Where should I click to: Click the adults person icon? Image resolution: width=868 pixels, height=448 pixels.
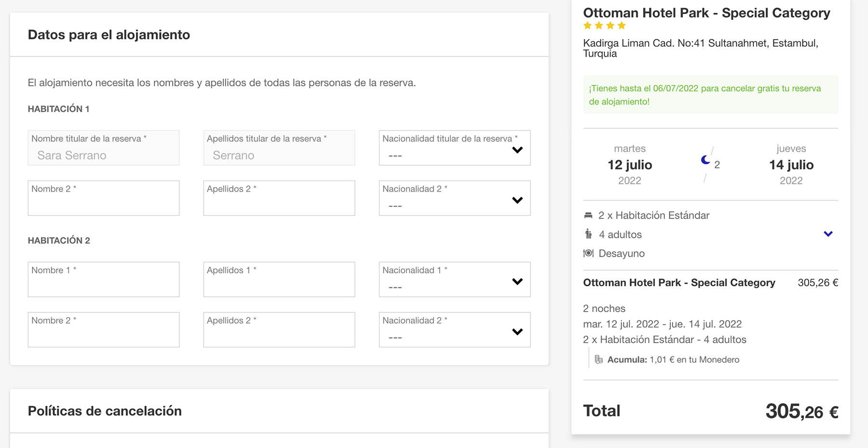(588, 234)
